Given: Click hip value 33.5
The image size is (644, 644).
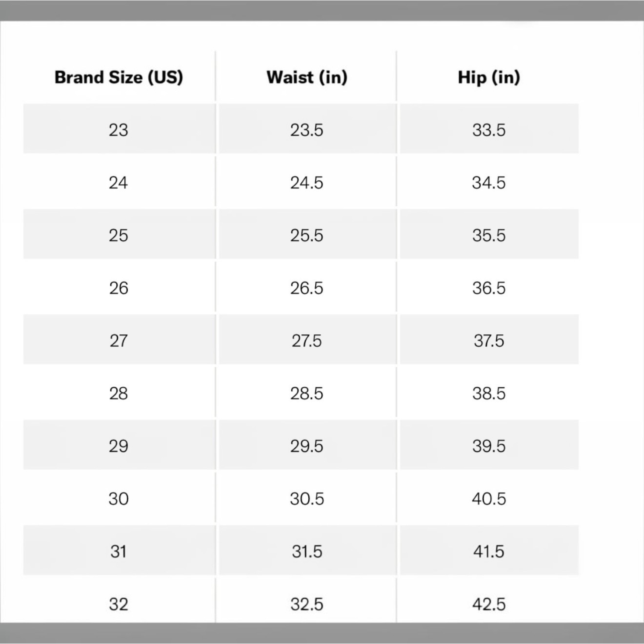Looking at the screenshot, I should tap(489, 130).
